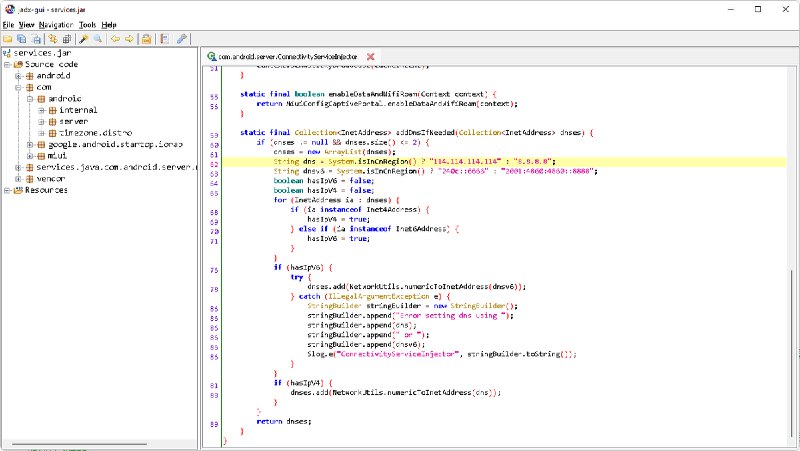Select the vendor package in tree
The width and height of the screenshot is (800, 451).
point(52,178)
